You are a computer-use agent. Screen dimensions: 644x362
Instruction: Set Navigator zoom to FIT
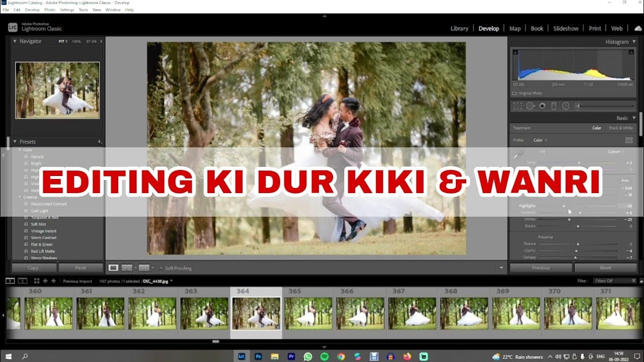[62, 41]
